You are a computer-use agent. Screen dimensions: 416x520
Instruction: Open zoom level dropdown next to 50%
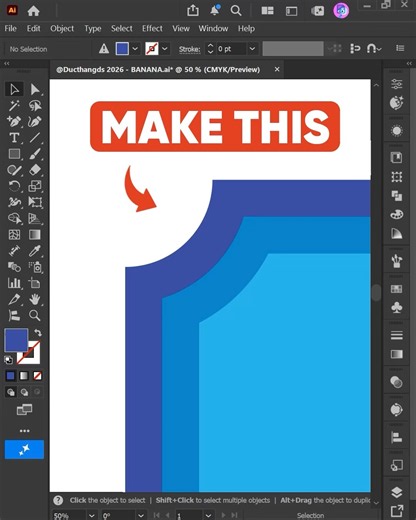[x=92, y=516]
